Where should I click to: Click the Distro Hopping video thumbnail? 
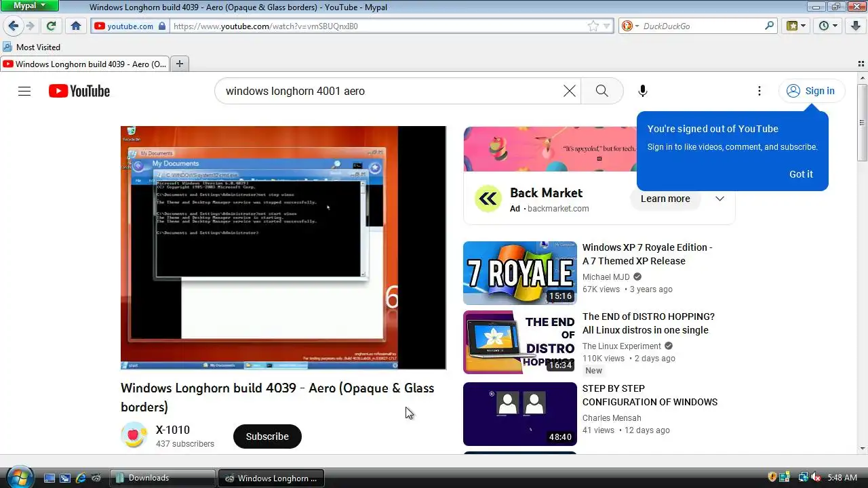519,342
